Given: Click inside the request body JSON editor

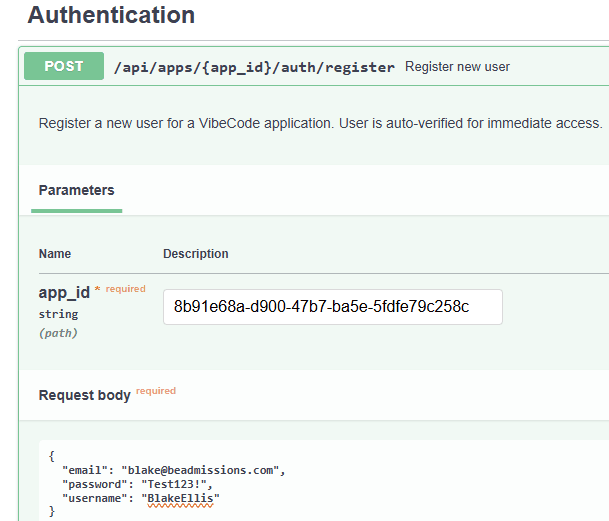Looking at the screenshot, I should point(400,480).
